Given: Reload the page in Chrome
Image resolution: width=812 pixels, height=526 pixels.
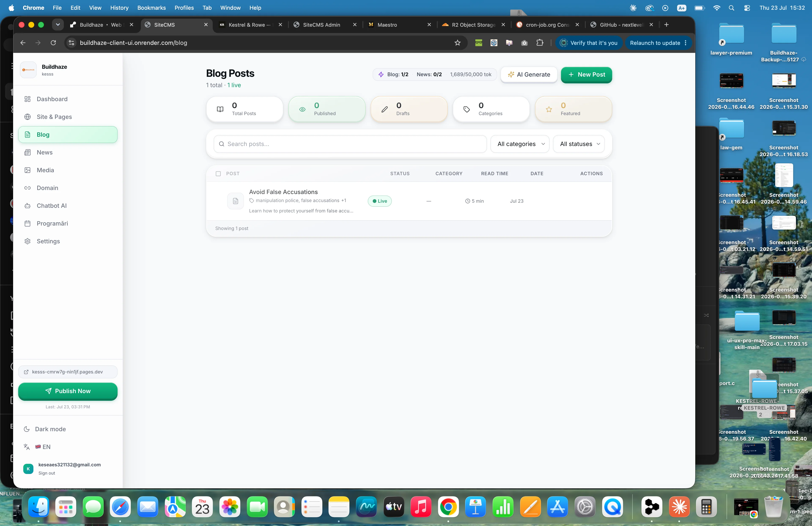Looking at the screenshot, I should tap(53, 43).
